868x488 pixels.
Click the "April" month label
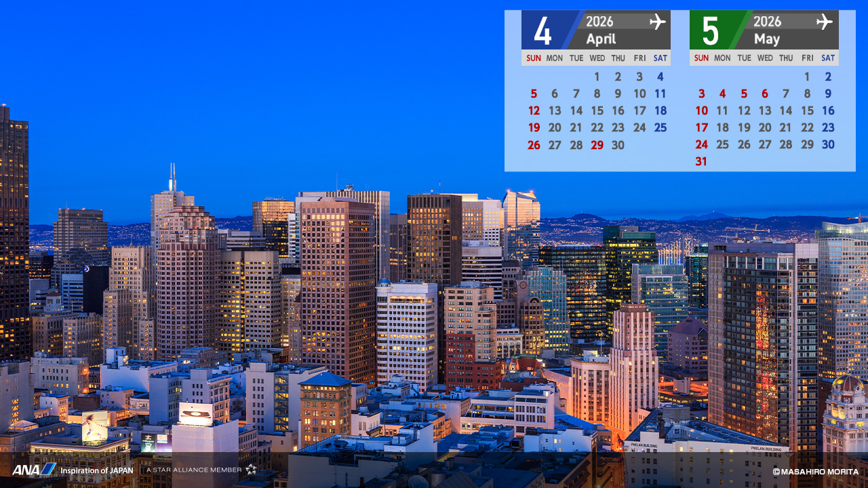601,39
